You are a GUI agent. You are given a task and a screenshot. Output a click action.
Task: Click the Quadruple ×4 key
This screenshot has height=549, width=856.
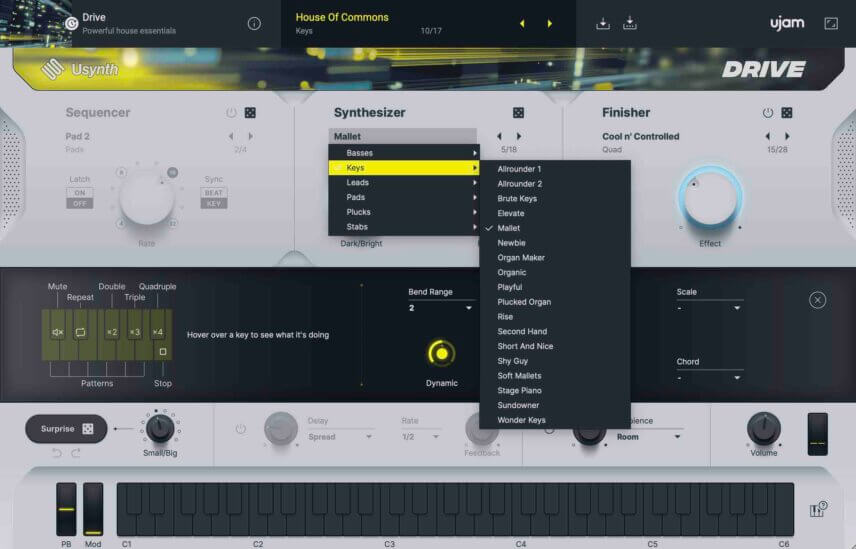[158, 332]
